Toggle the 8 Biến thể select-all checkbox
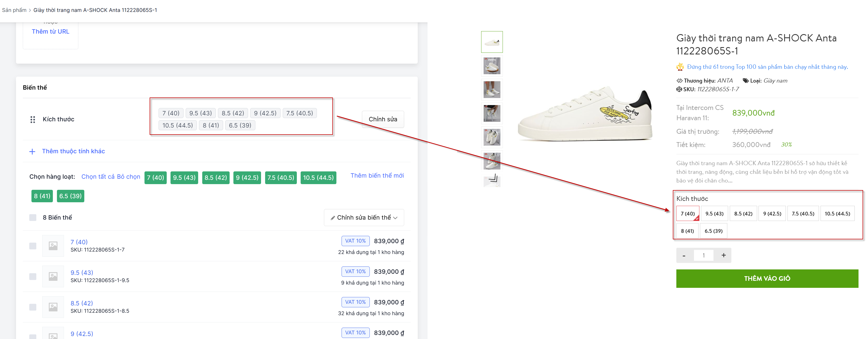 pos(33,217)
